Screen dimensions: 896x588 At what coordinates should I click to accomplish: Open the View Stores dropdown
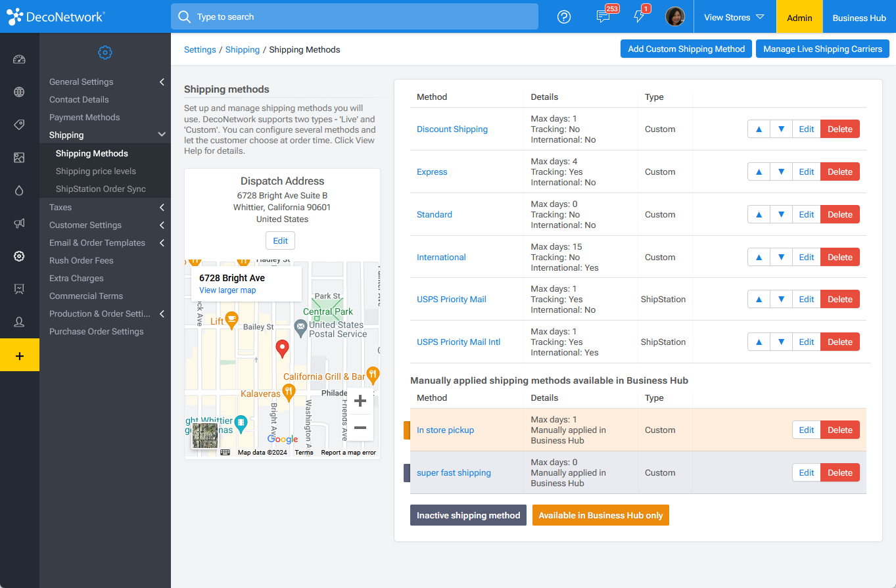[x=734, y=17]
